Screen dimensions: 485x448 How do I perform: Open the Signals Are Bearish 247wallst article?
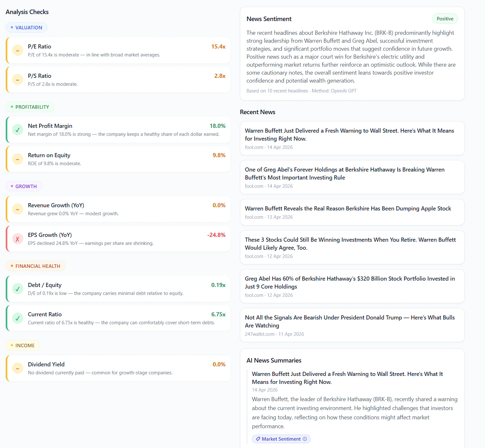pyautogui.click(x=352, y=325)
